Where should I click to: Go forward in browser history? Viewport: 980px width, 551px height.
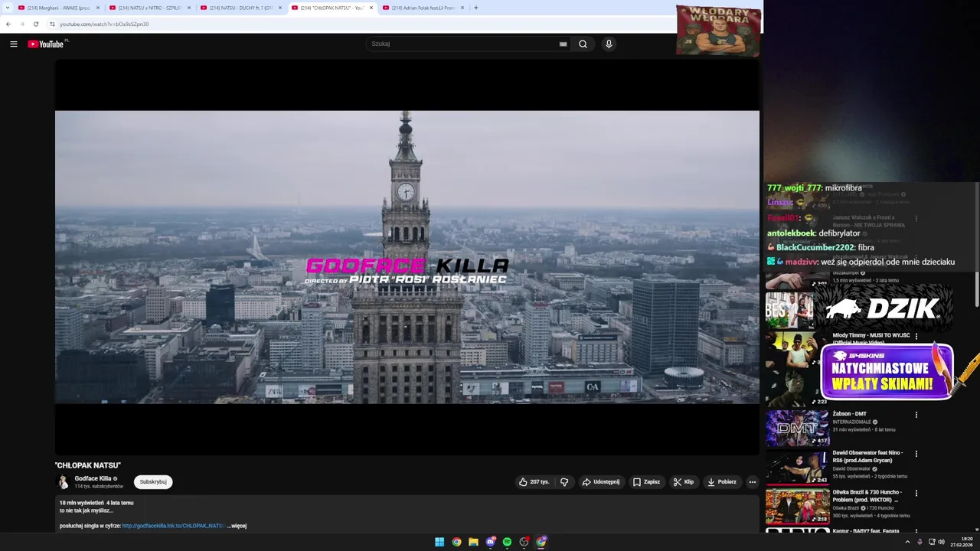click(x=21, y=24)
